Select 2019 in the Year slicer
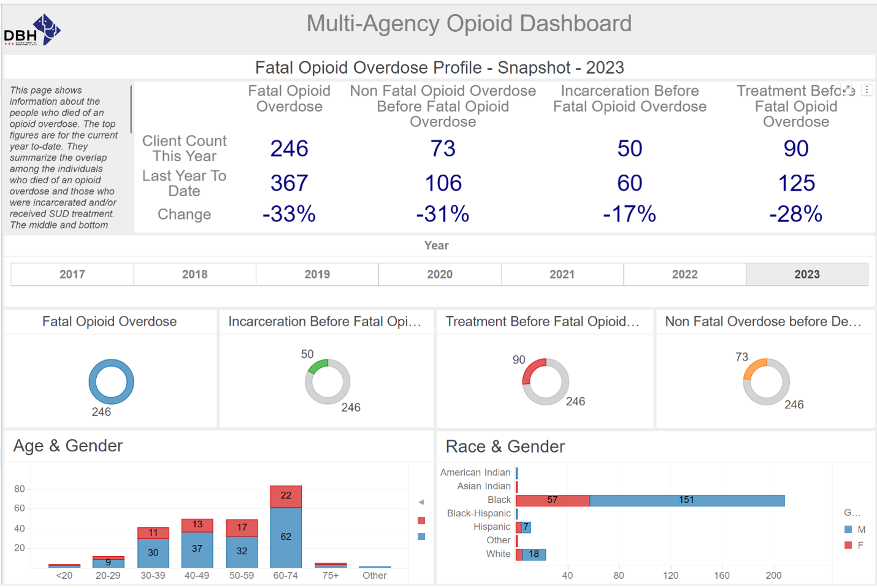This screenshot has height=588, width=877. [x=316, y=274]
